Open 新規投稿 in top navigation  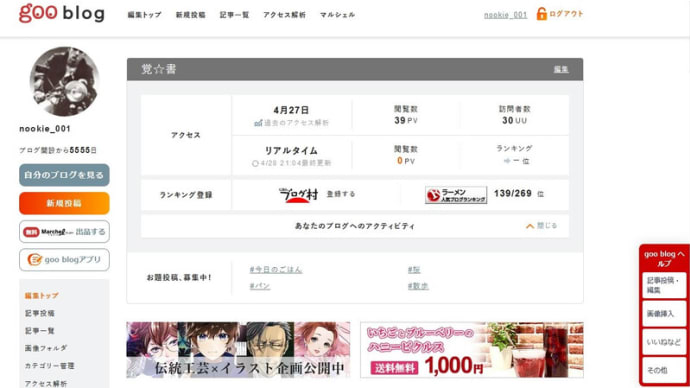pos(191,15)
